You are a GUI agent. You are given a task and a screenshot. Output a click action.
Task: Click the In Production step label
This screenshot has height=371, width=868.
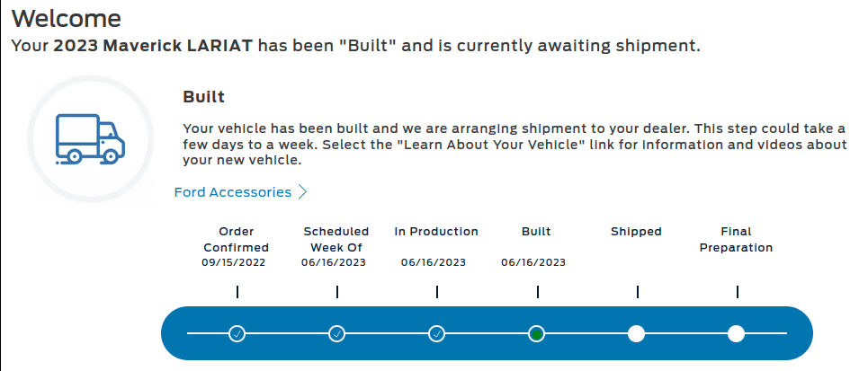[x=436, y=232]
